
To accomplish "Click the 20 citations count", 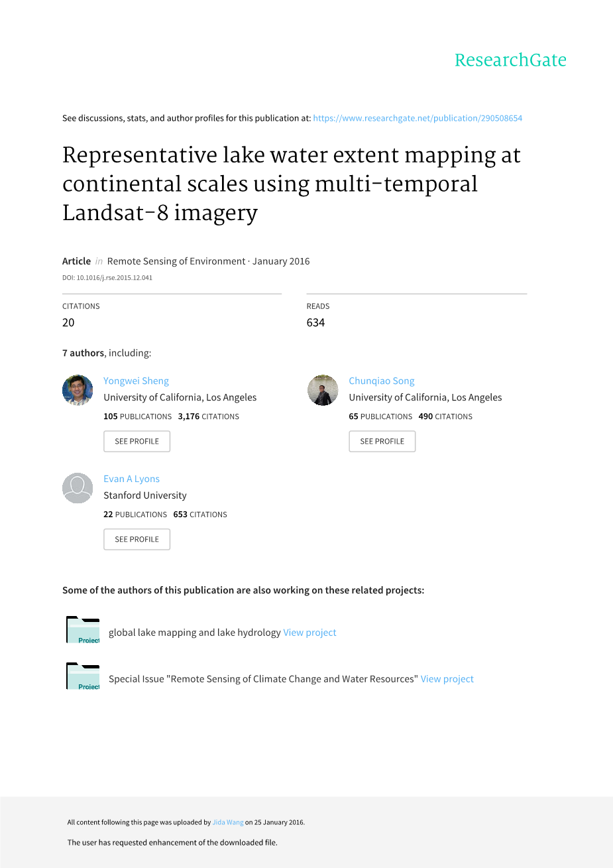I will pyautogui.click(x=68, y=323).
